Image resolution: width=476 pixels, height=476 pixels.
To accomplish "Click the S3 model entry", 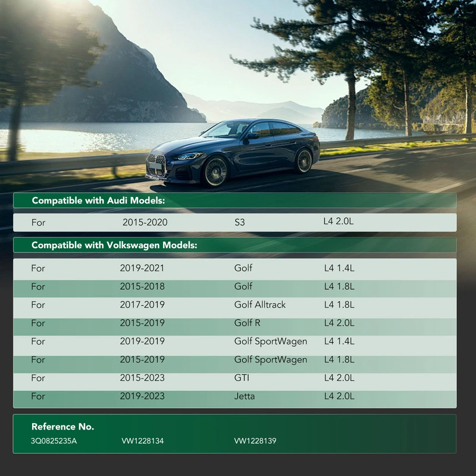I will pyautogui.click(x=240, y=223).
